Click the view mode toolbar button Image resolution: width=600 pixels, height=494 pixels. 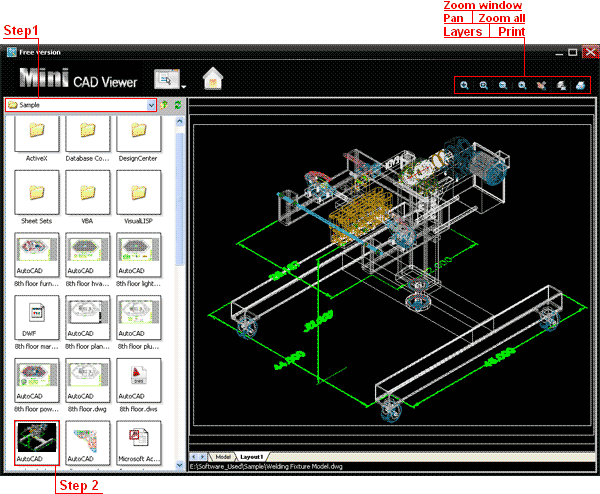[166, 79]
